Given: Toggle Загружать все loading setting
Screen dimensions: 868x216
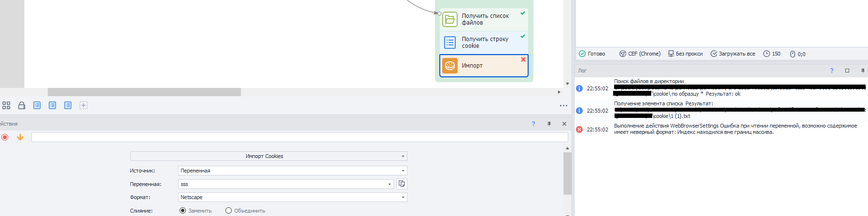Looking at the screenshot, I should [733, 54].
